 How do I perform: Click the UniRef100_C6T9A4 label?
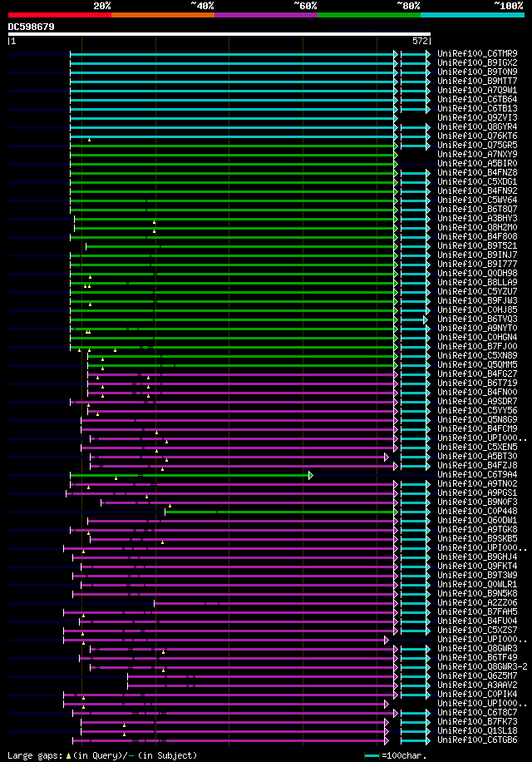click(477, 474)
